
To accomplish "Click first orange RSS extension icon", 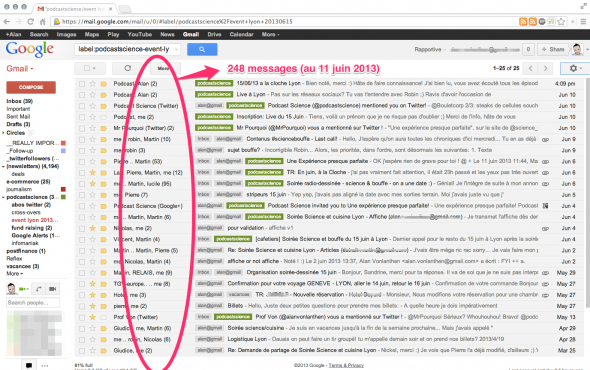I will 523,21.
